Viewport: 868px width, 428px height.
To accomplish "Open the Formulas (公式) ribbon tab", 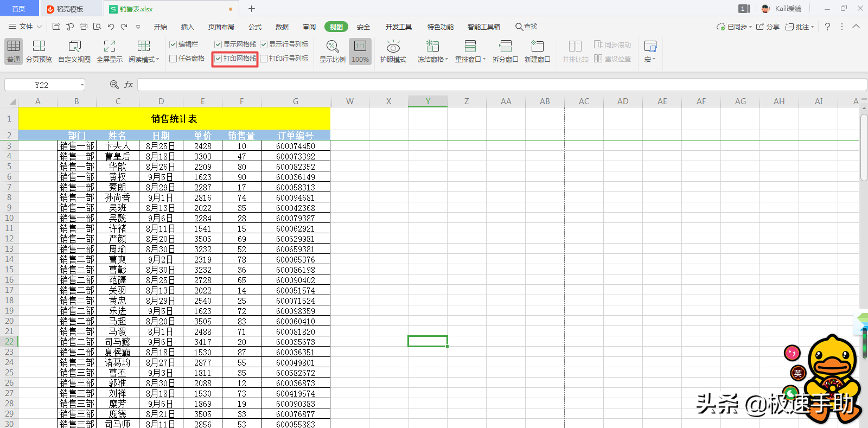I will pyautogui.click(x=255, y=27).
